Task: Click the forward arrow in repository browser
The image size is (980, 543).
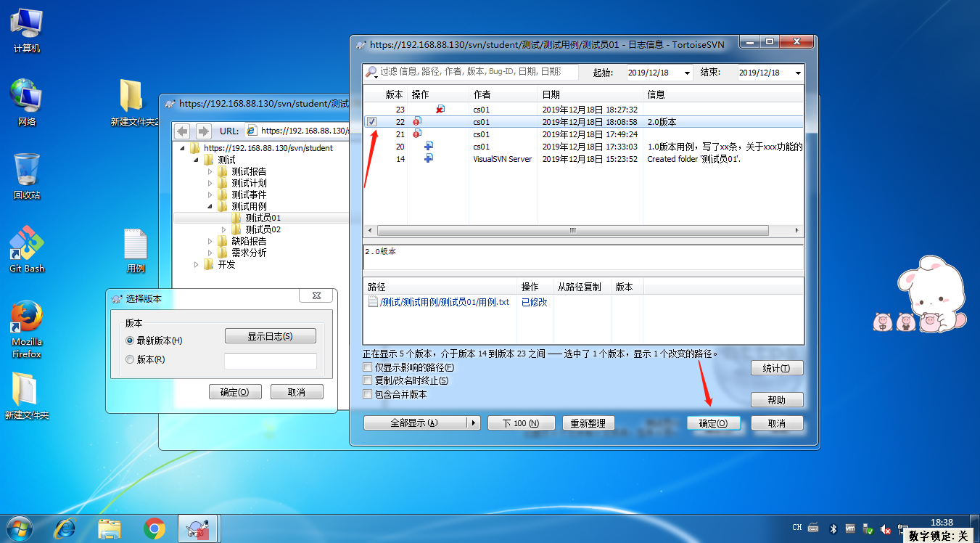Action: (x=203, y=131)
